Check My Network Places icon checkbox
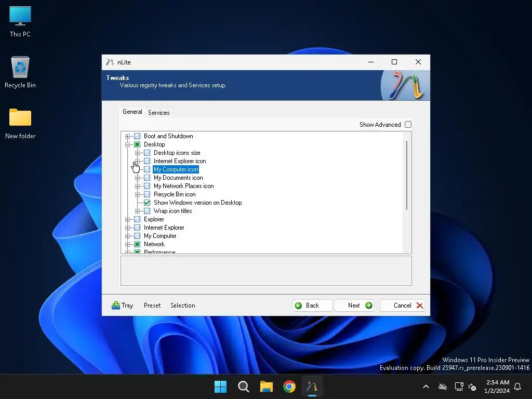 click(147, 186)
